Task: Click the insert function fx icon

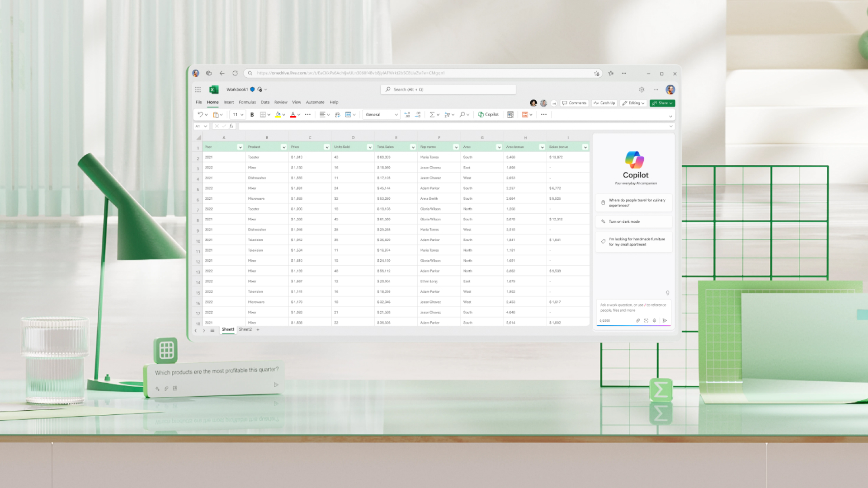Action: point(231,126)
